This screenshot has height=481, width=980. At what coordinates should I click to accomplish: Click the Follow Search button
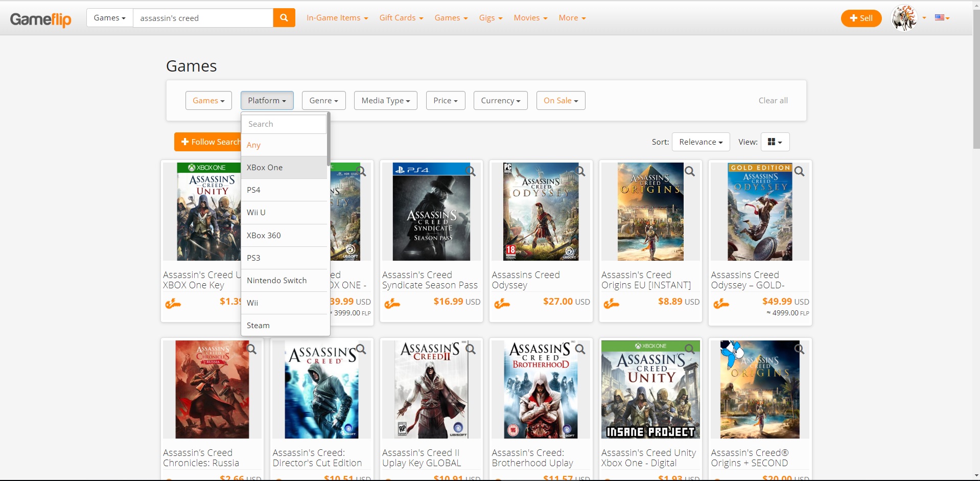207,142
